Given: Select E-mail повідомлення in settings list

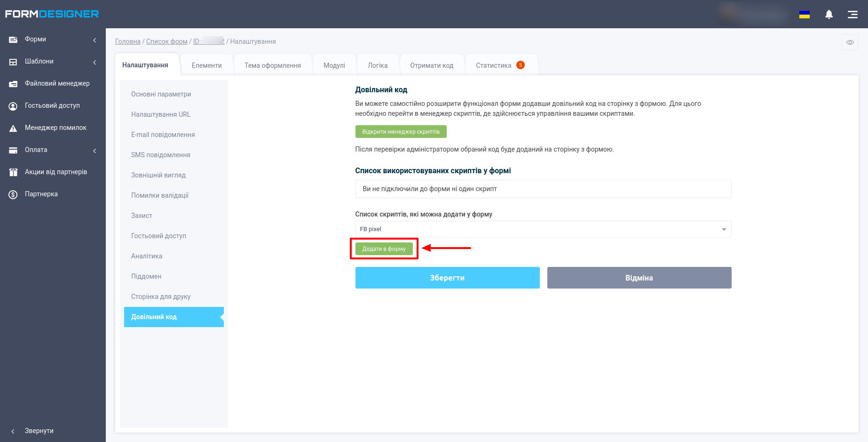Looking at the screenshot, I should tap(163, 135).
